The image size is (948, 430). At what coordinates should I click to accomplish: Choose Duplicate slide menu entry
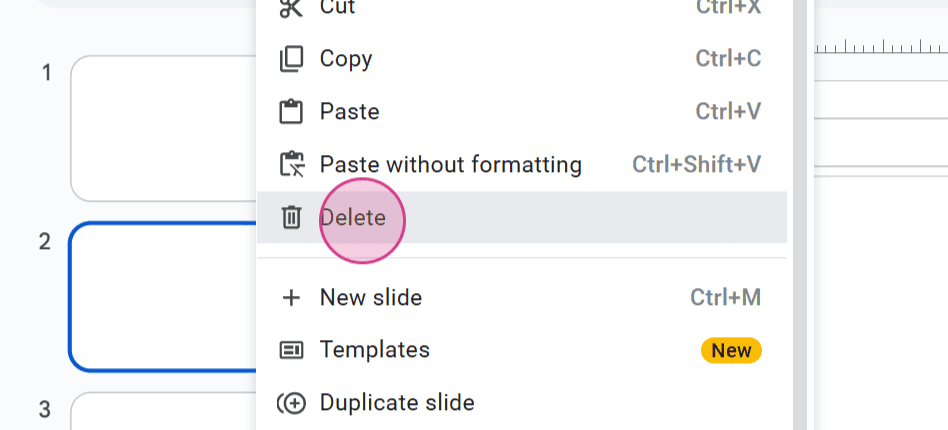pyautogui.click(x=522, y=403)
